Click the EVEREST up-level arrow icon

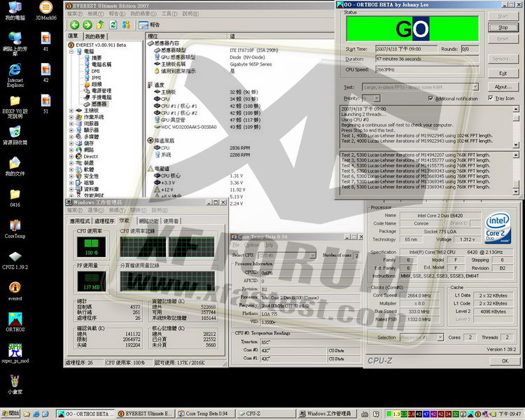pos(100,24)
